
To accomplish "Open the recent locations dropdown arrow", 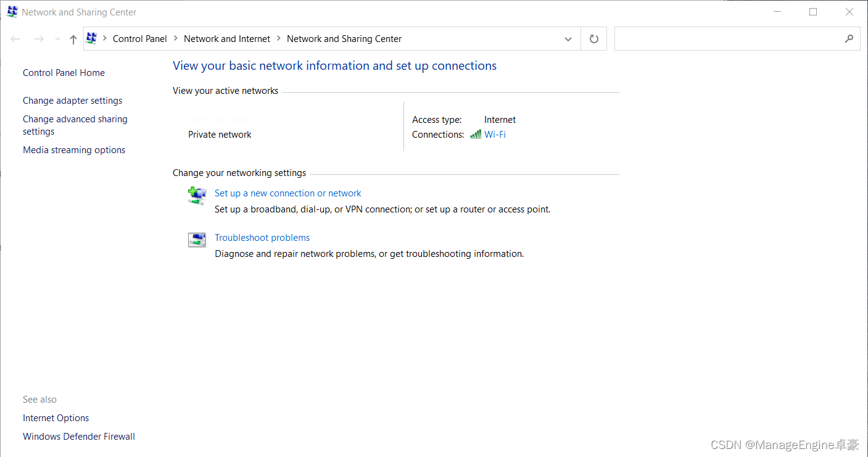I will (x=57, y=39).
